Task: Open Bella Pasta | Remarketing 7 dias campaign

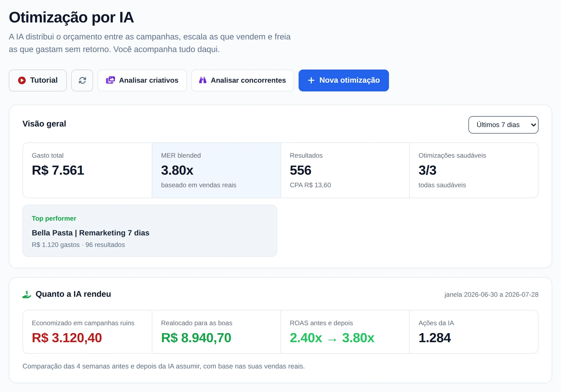Action: click(x=91, y=233)
